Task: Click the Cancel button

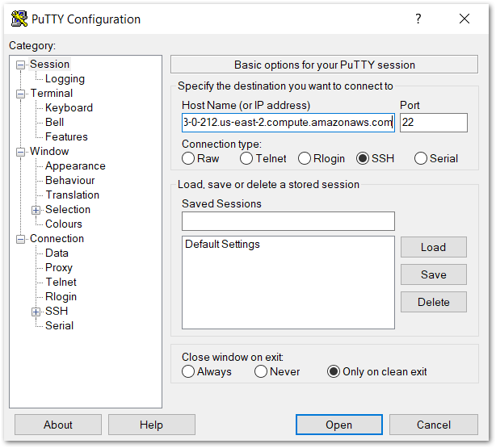Action: (x=433, y=425)
